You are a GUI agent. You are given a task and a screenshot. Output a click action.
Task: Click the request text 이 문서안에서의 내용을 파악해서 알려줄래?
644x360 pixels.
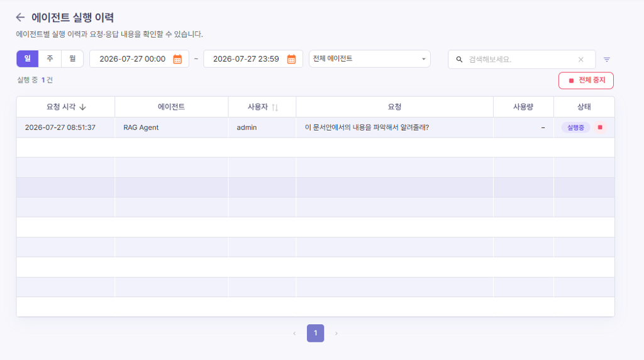pos(367,128)
